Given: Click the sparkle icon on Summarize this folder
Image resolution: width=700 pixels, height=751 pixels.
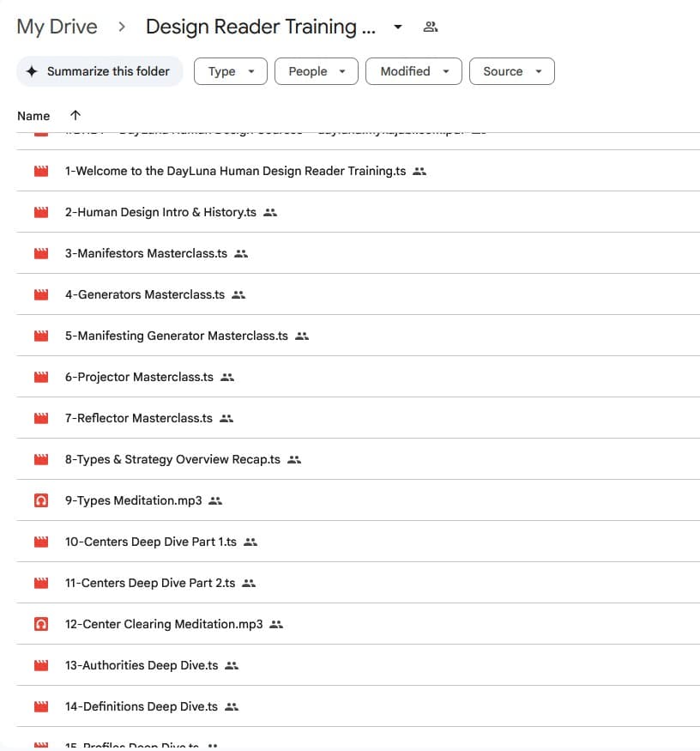Looking at the screenshot, I should (x=32, y=72).
